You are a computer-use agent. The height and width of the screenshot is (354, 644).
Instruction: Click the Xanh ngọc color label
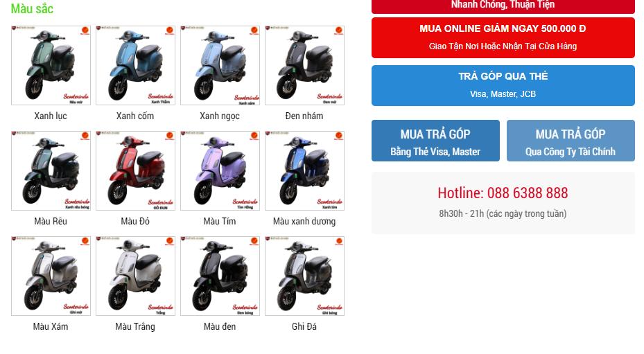click(220, 116)
